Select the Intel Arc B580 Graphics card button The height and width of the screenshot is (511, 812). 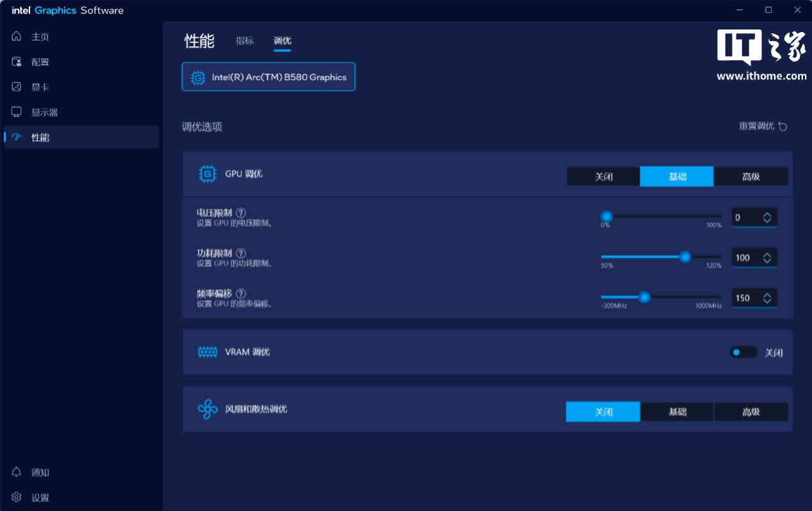268,77
